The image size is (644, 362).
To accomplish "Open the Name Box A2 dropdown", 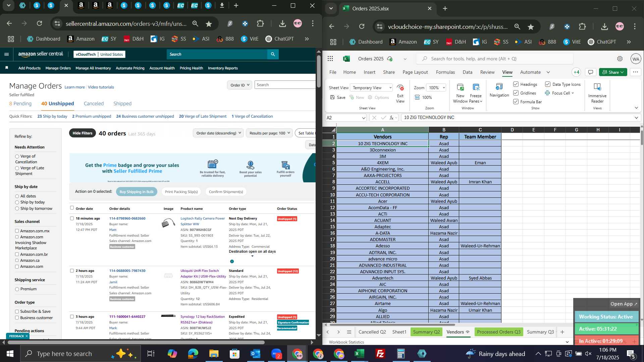I will (x=363, y=118).
